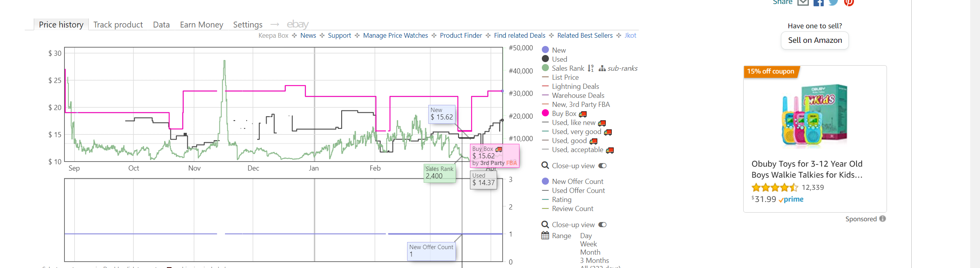Click the 12,339 ratings count
Image resolution: width=980 pixels, height=268 pixels.
[813, 187]
